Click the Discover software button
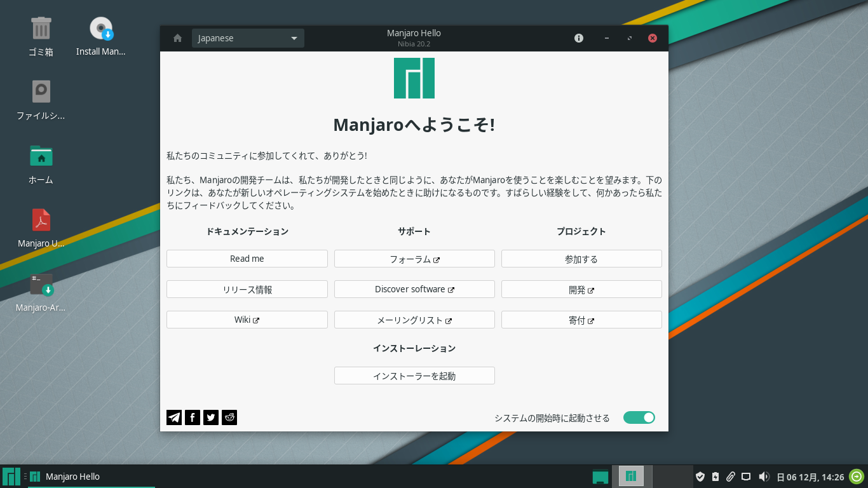Screen dimensions: 868x488 (x=414, y=289)
